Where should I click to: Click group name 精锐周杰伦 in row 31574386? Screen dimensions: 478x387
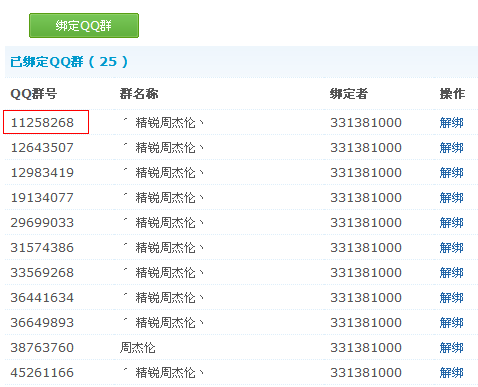click(165, 248)
